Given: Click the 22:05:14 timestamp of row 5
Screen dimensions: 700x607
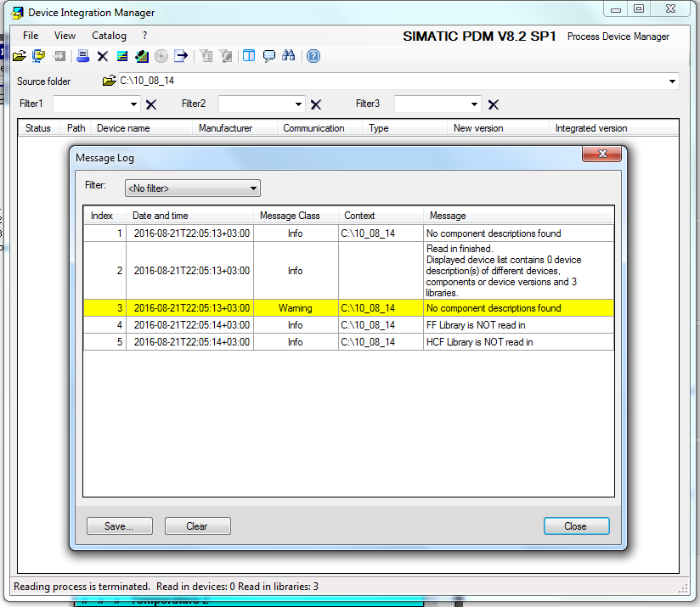Looking at the screenshot, I should tap(191, 342).
